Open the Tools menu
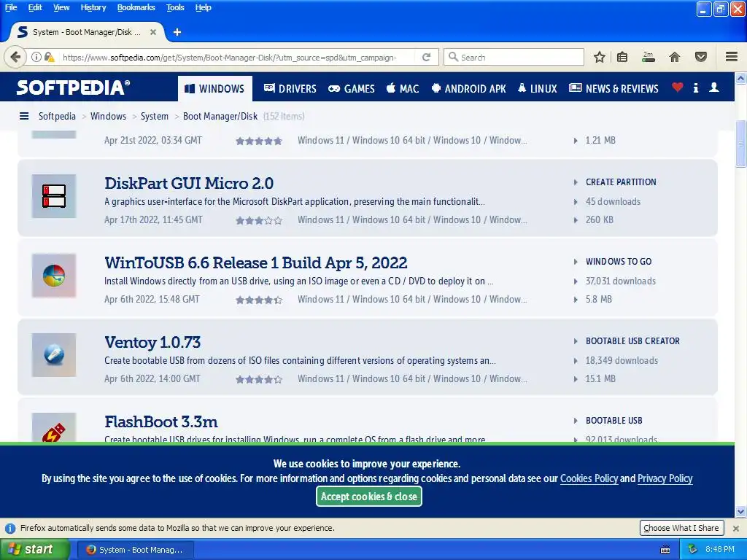747x560 pixels. point(175,7)
